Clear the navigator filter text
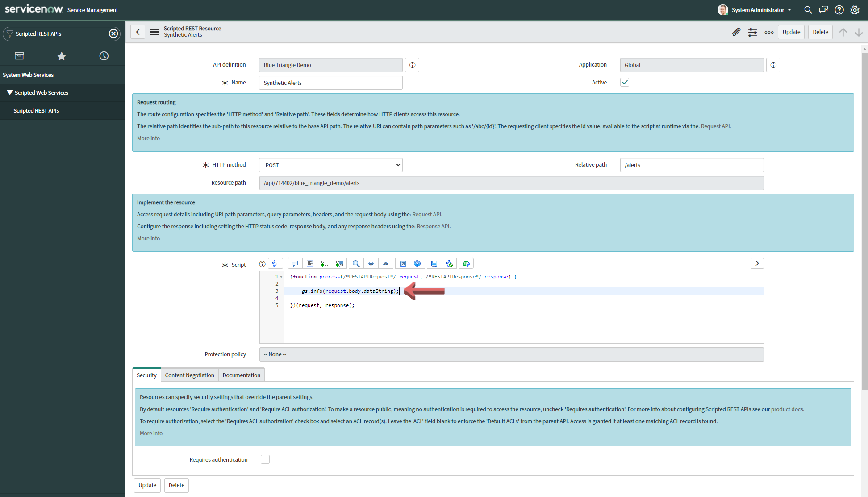 pos(113,34)
